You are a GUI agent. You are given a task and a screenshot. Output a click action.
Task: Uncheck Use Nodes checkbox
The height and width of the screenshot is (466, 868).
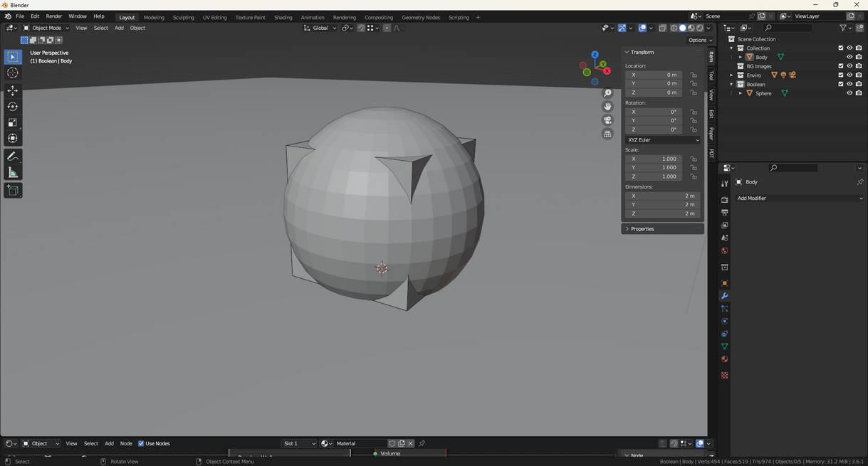141,443
